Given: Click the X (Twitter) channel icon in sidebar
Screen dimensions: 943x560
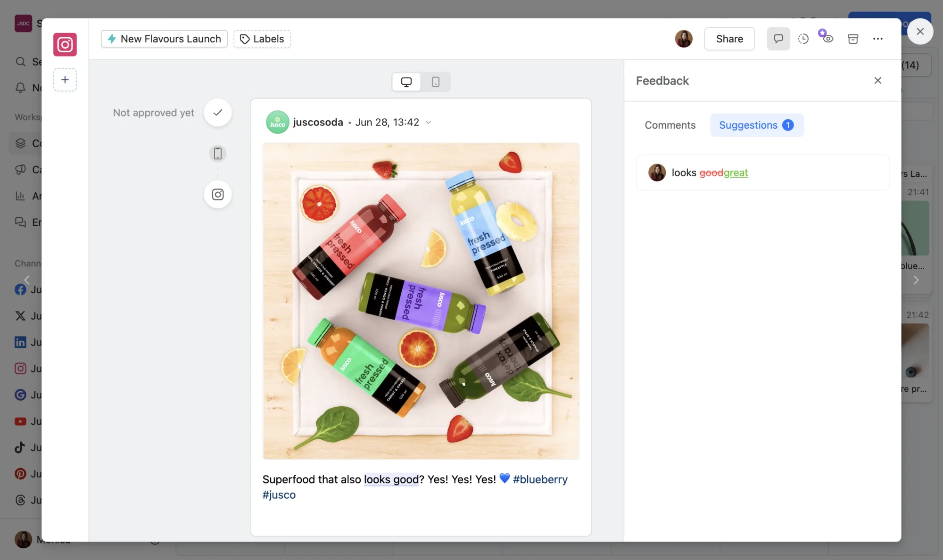Looking at the screenshot, I should 20,316.
